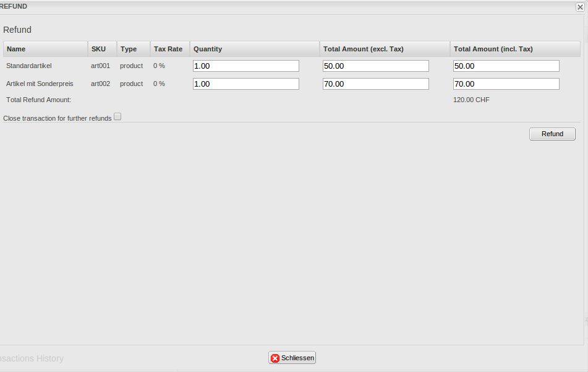This screenshot has width=588, height=372.
Task: Select Standardartikel amount excluding tax field
Action: tap(375, 66)
